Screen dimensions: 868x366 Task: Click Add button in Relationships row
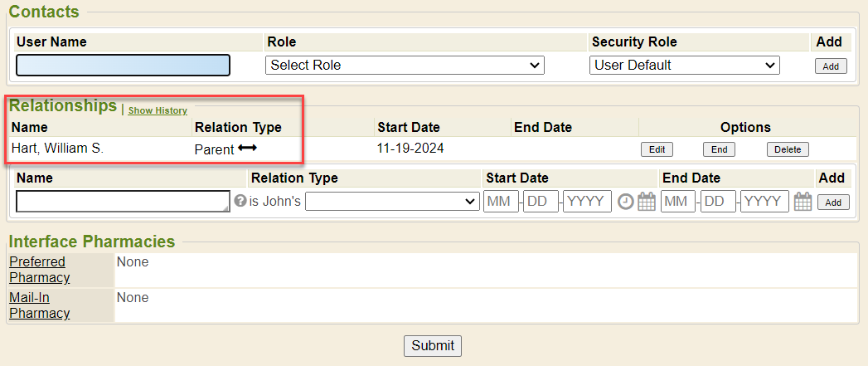[x=833, y=203]
